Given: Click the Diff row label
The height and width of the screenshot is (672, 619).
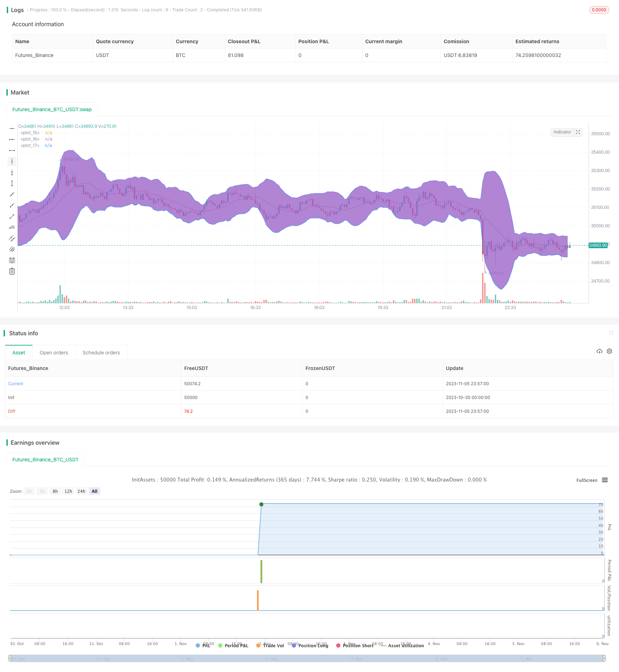Looking at the screenshot, I should point(12,411).
